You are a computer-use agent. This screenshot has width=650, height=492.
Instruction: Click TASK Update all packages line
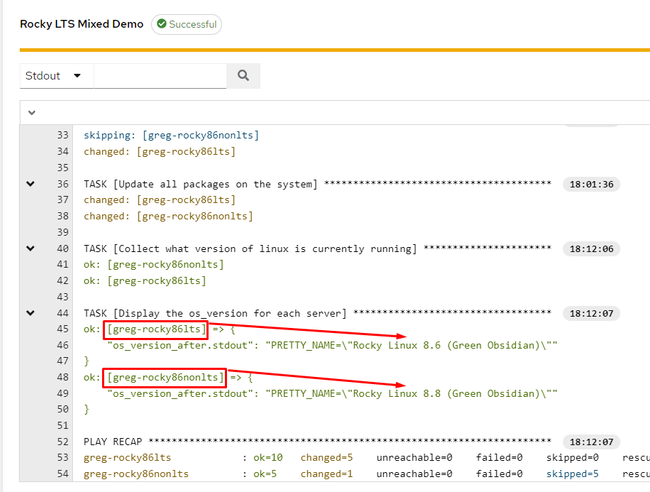(x=317, y=184)
